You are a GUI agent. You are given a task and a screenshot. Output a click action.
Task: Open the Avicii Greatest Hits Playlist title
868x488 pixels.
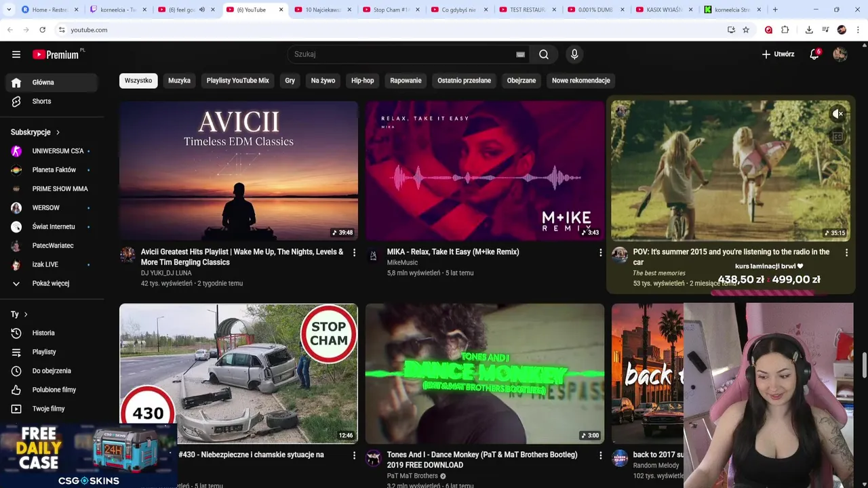click(x=242, y=257)
